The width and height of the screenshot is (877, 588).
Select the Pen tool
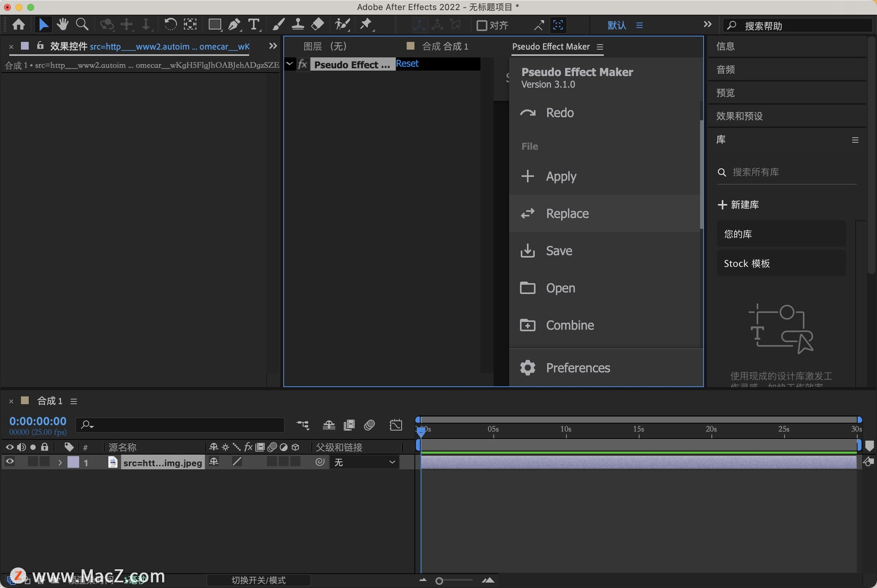tap(234, 24)
